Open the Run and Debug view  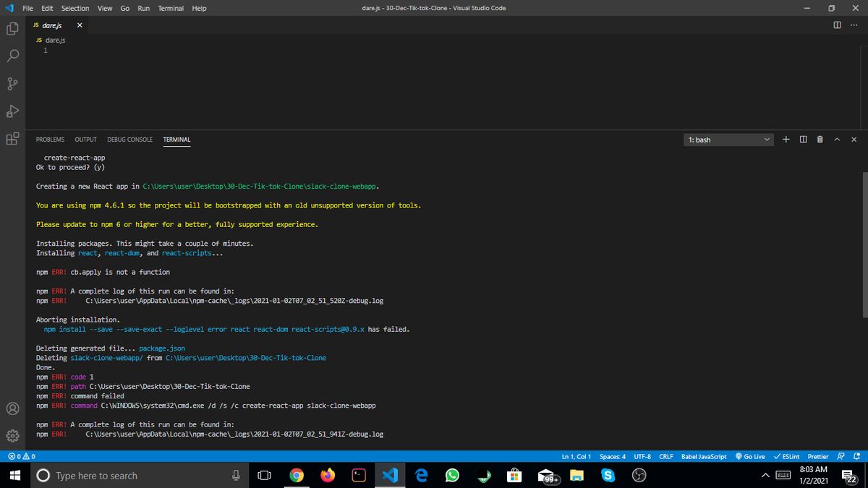tap(12, 111)
